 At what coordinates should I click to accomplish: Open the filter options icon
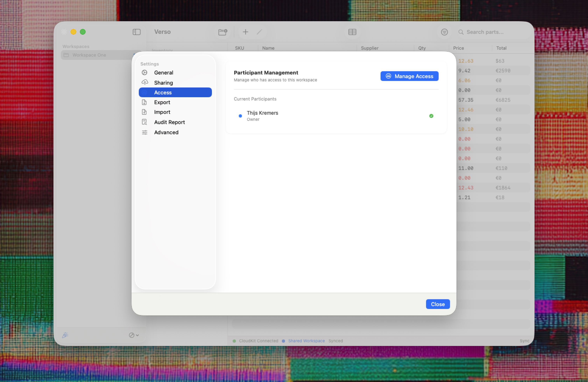[x=444, y=32]
